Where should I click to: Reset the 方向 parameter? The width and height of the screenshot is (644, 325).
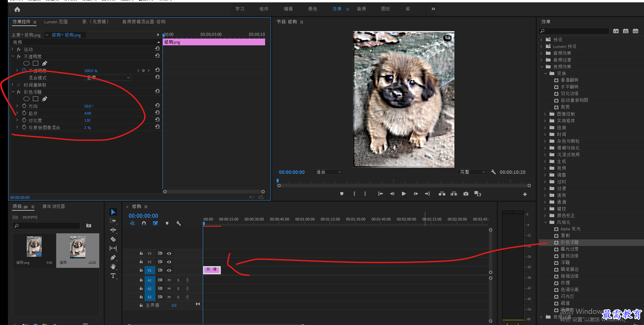click(x=157, y=106)
